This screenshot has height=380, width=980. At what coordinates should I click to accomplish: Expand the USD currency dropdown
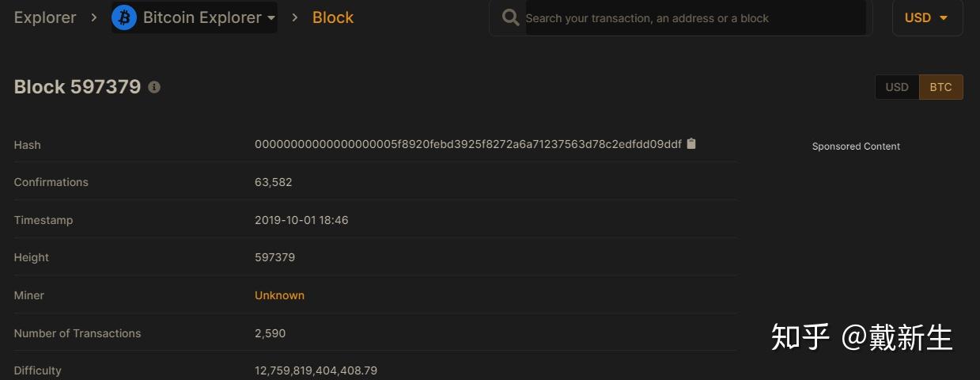(927, 17)
